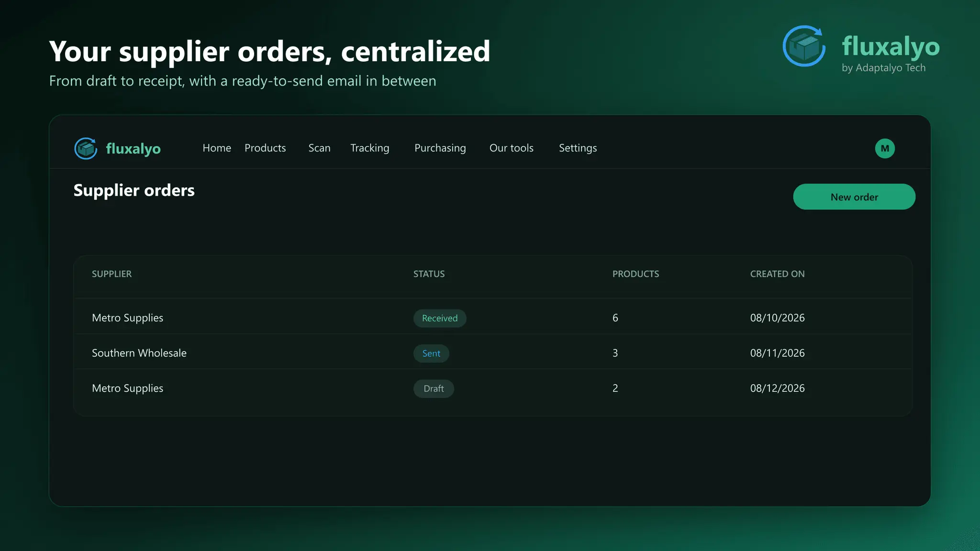Go to the Home menu item

coord(217,148)
